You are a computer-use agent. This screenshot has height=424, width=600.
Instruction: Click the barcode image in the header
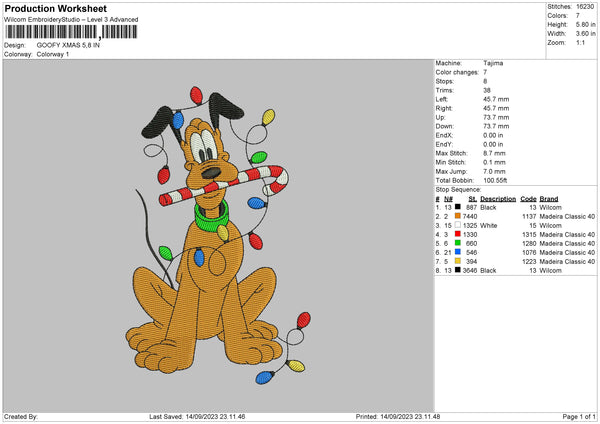[71, 32]
